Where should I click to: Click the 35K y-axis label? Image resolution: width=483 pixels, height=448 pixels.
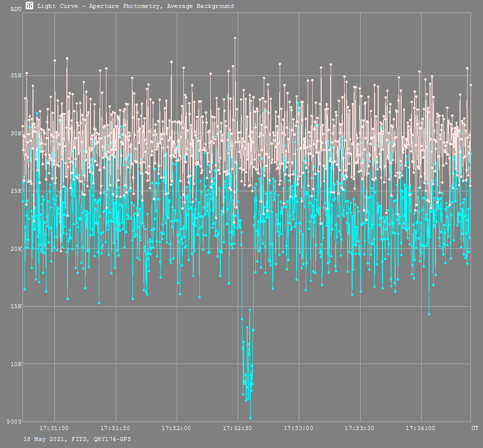click(16, 75)
